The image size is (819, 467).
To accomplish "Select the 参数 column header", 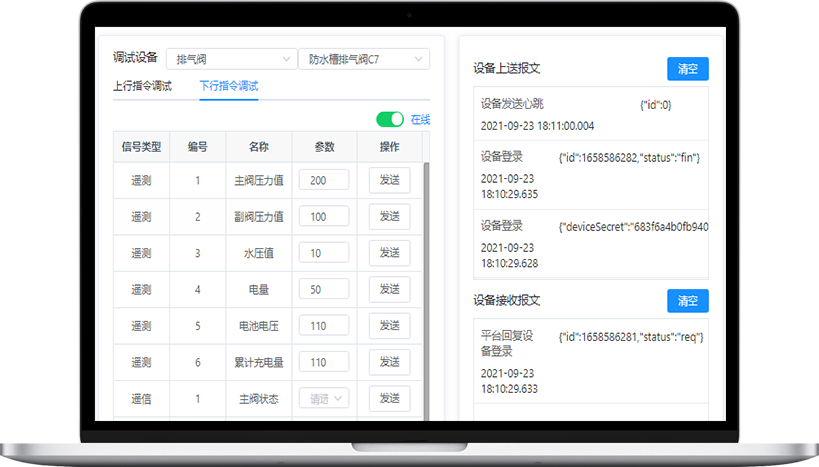I will (324, 147).
